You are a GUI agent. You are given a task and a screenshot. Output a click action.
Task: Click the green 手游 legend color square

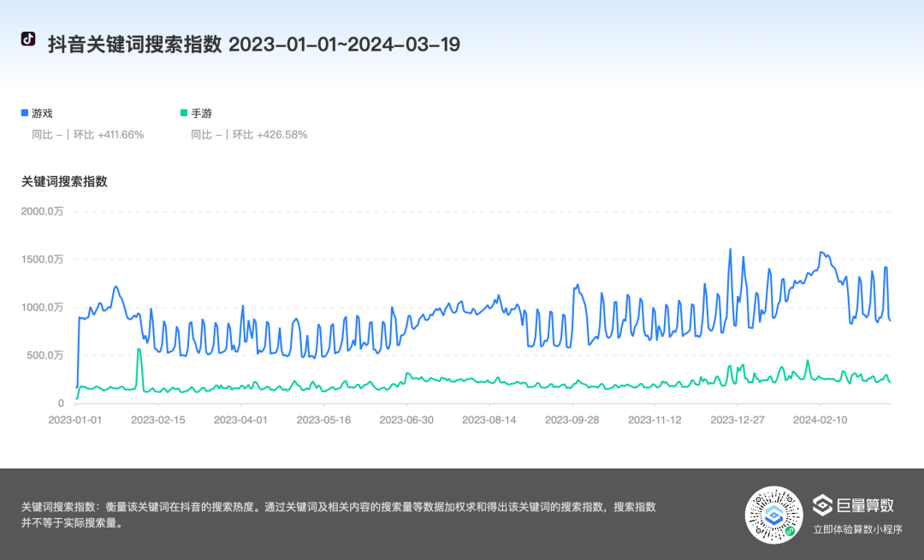point(183,113)
